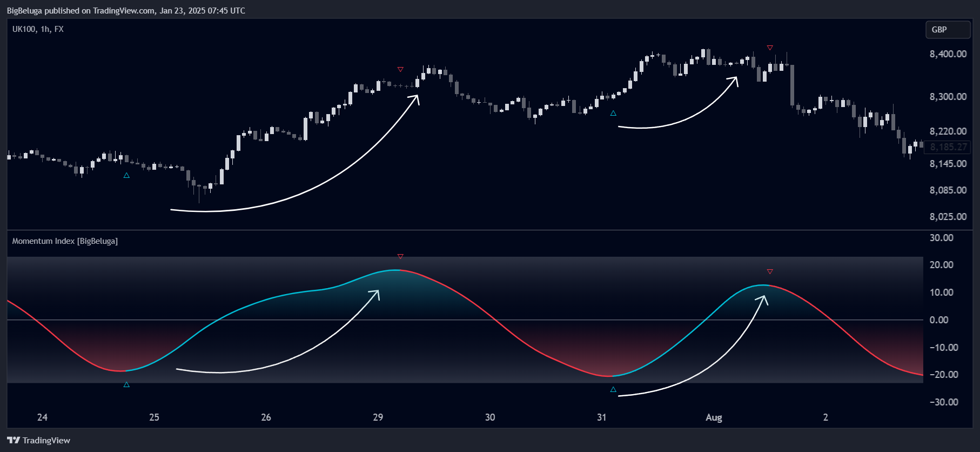This screenshot has width=980, height=452.
Task: Open the BigBeluga published on TradingView.com header
Action: (x=126, y=10)
